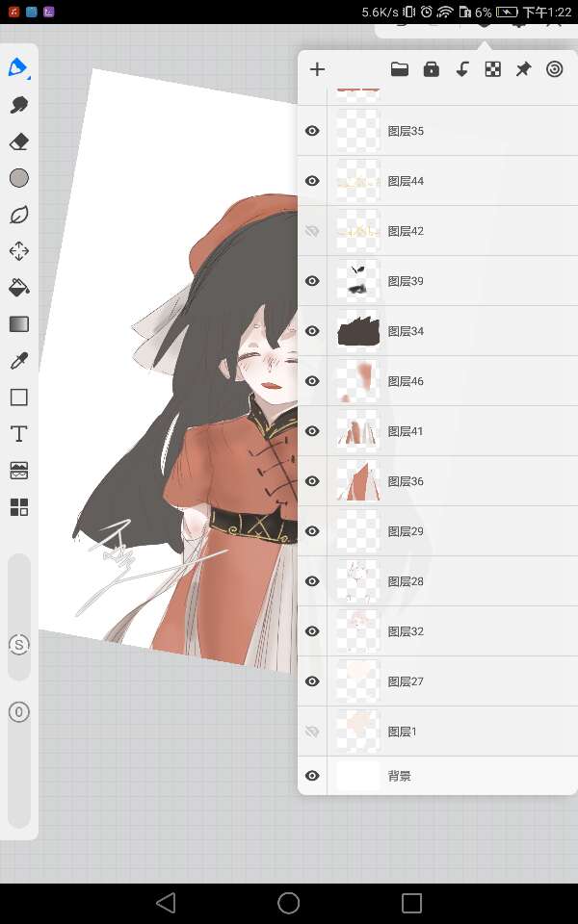Select the Gradient tool
578x924 pixels.
[18, 324]
